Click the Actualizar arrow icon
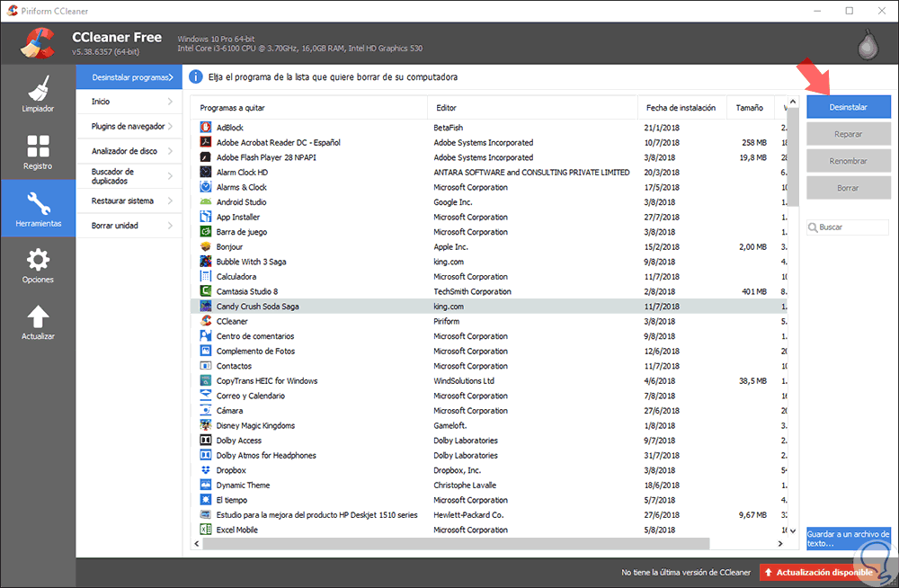899x588 pixels. pyautogui.click(x=38, y=316)
